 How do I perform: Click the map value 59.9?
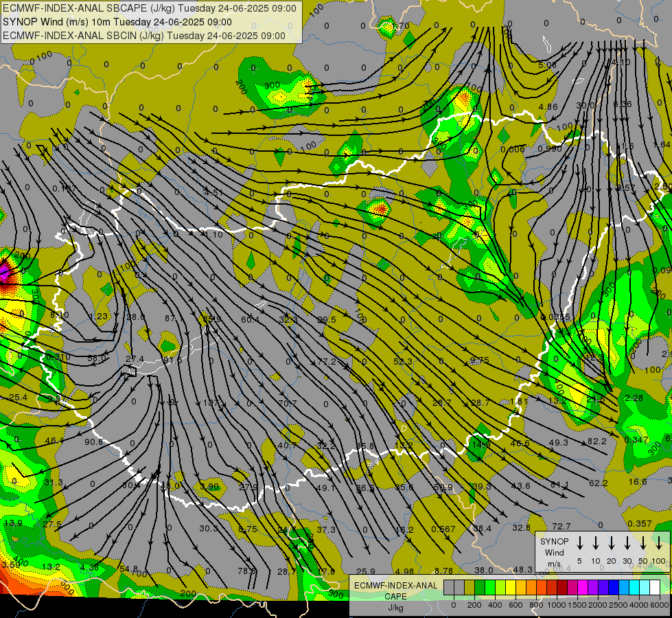[x=443, y=488]
